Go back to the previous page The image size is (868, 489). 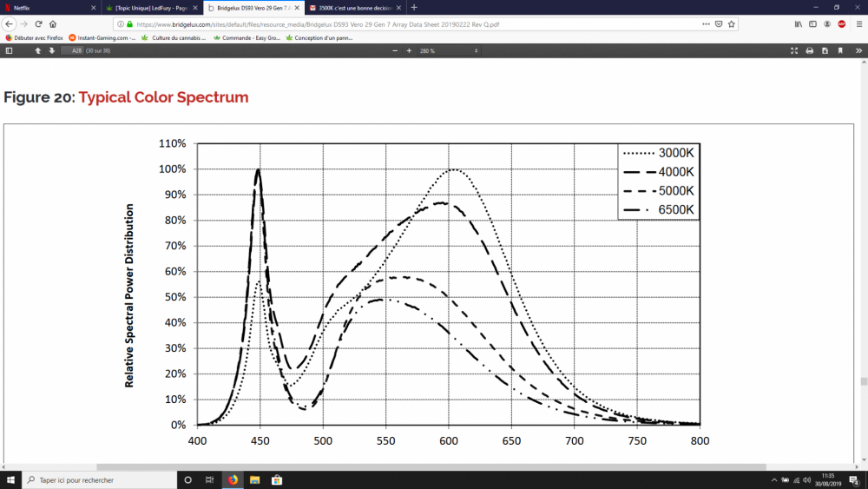coord(9,23)
